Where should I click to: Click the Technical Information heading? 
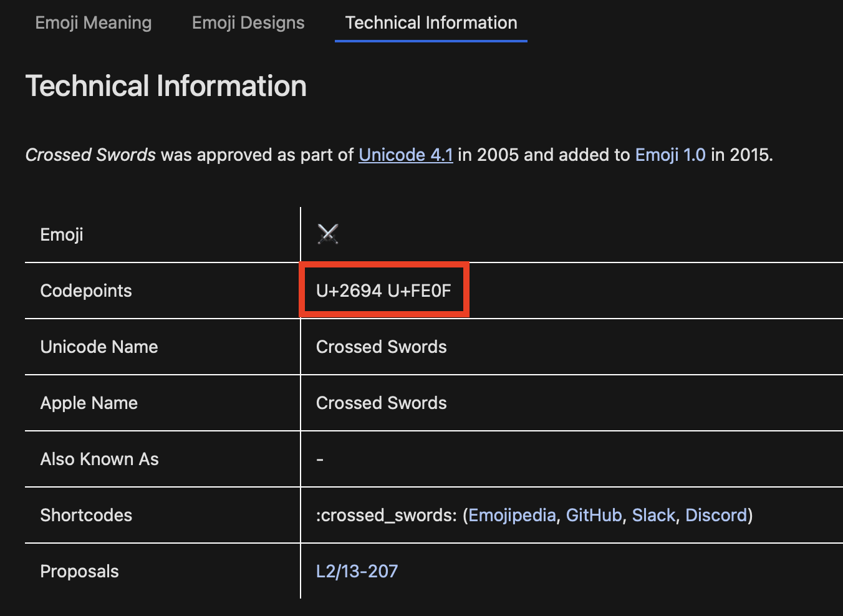[166, 86]
